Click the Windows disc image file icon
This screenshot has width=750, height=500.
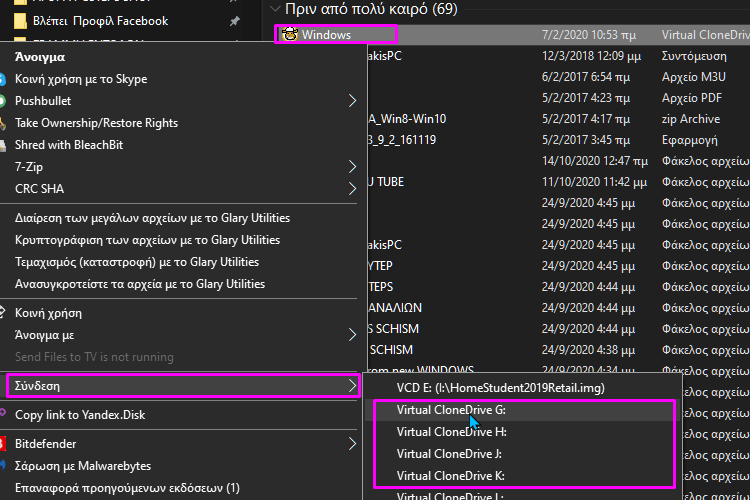pos(289,34)
